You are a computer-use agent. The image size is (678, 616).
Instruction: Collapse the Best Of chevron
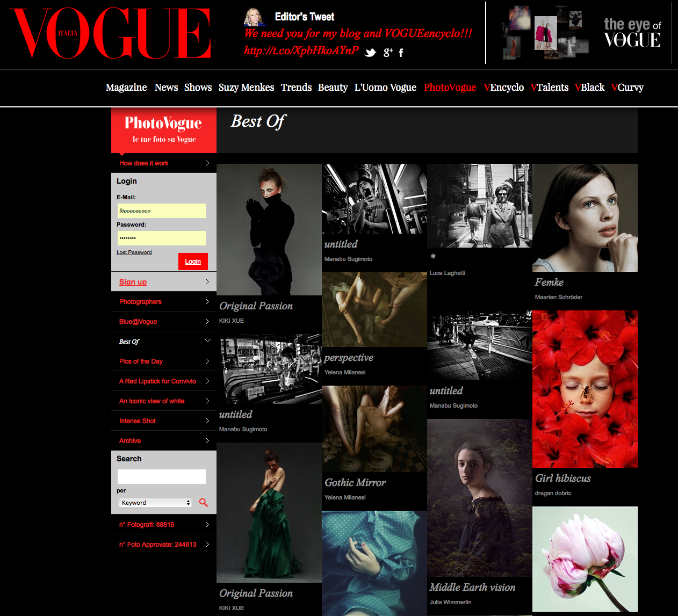[x=207, y=340]
